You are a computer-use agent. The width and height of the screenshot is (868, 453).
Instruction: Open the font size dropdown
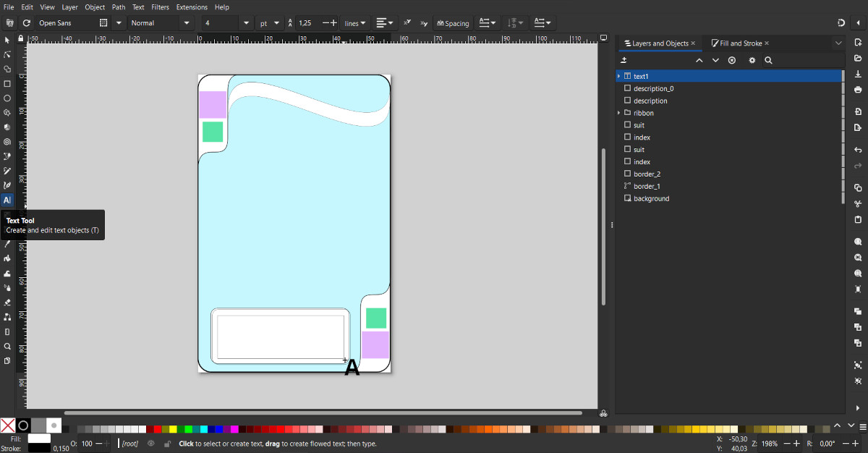(246, 23)
